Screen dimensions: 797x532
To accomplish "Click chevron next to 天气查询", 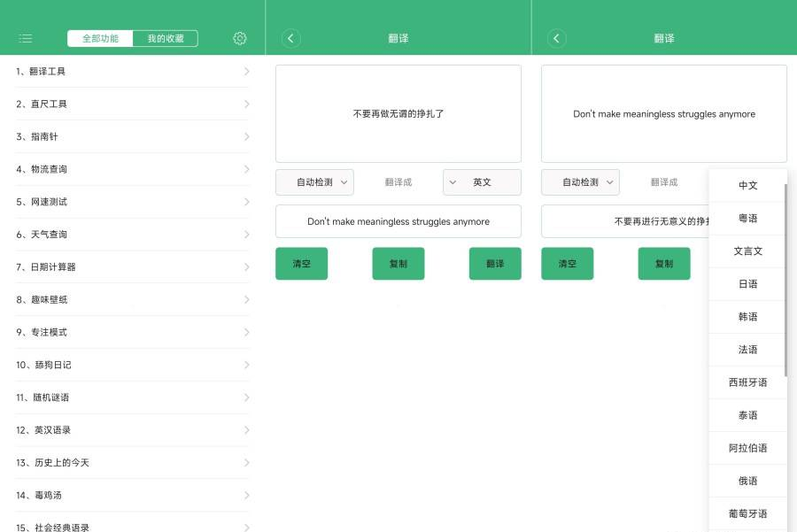I will [x=246, y=235].
